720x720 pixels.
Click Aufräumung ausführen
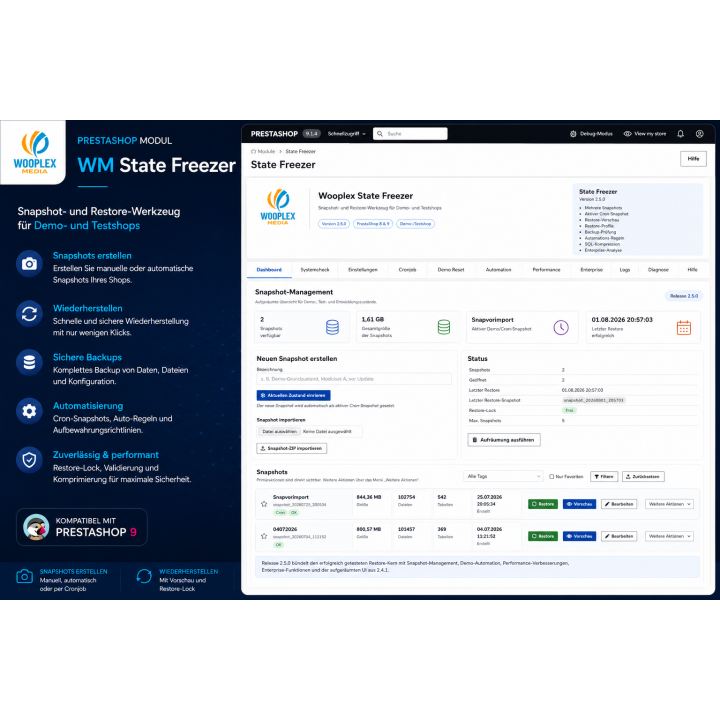coord(504,440)
